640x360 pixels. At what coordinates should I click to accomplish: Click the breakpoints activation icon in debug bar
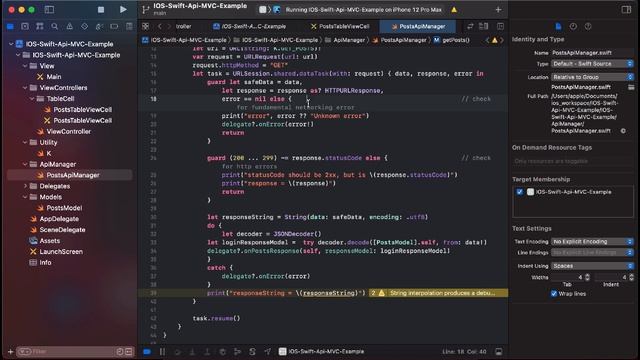pyautogui.click(x=147, y=351)
